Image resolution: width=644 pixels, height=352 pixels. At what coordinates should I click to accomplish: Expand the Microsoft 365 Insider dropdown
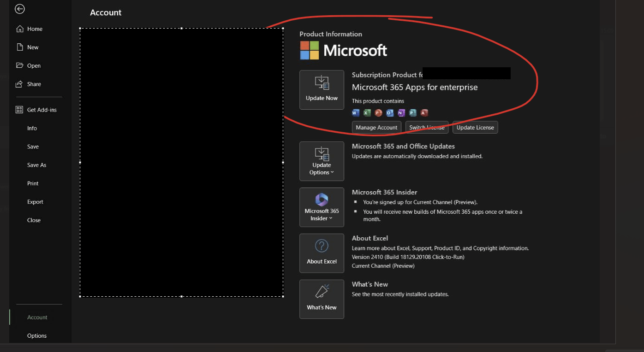322,207
